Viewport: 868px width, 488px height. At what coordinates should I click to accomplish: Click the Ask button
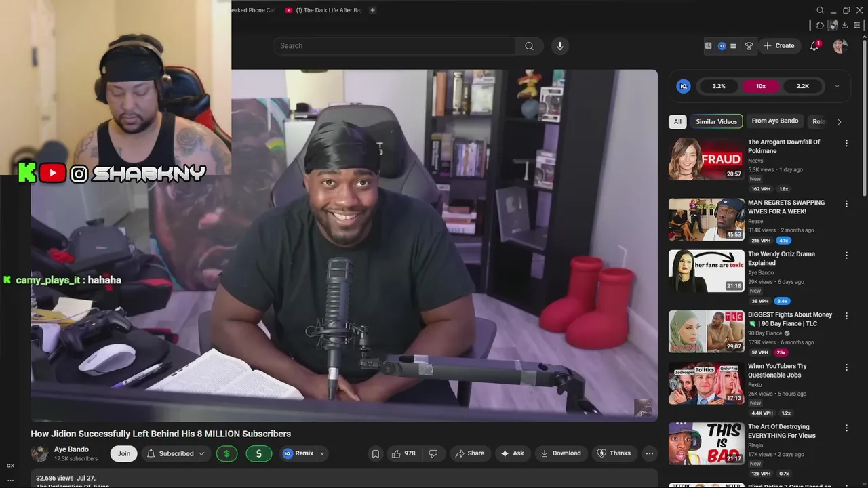(x=512, y=453)
